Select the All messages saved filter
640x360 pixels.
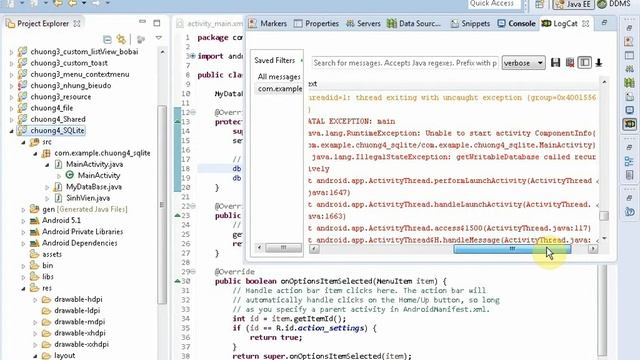[x=279, y=77]
